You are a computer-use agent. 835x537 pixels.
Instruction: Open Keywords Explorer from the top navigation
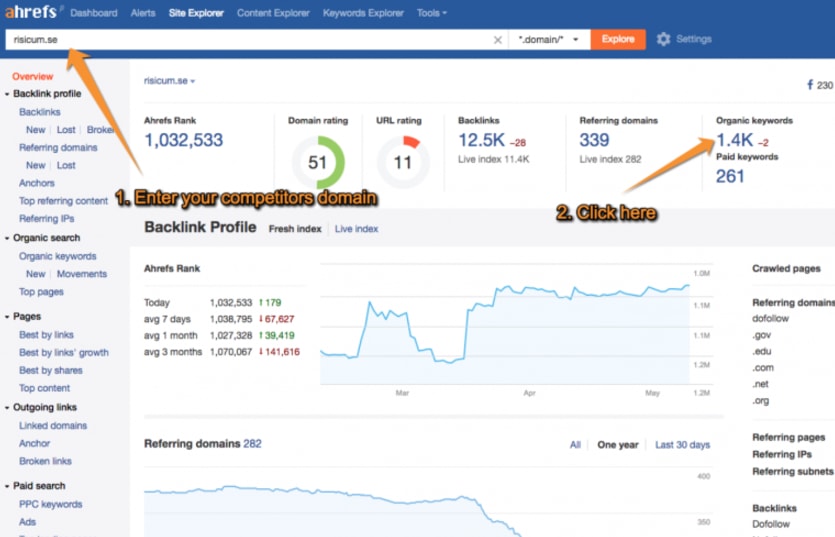[x=364, y=13]
